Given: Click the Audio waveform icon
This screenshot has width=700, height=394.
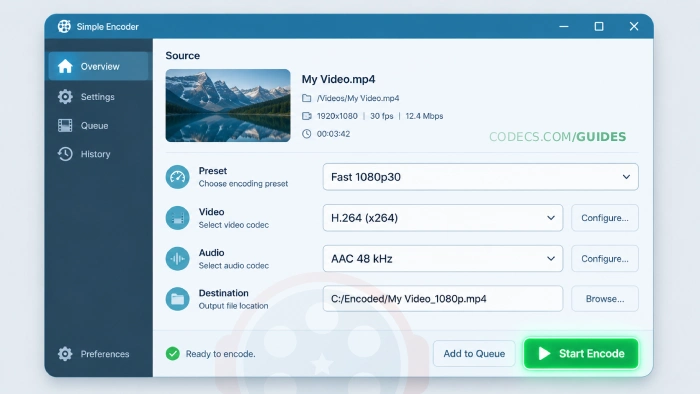Looking at the screenshot, I should (178, 258).
